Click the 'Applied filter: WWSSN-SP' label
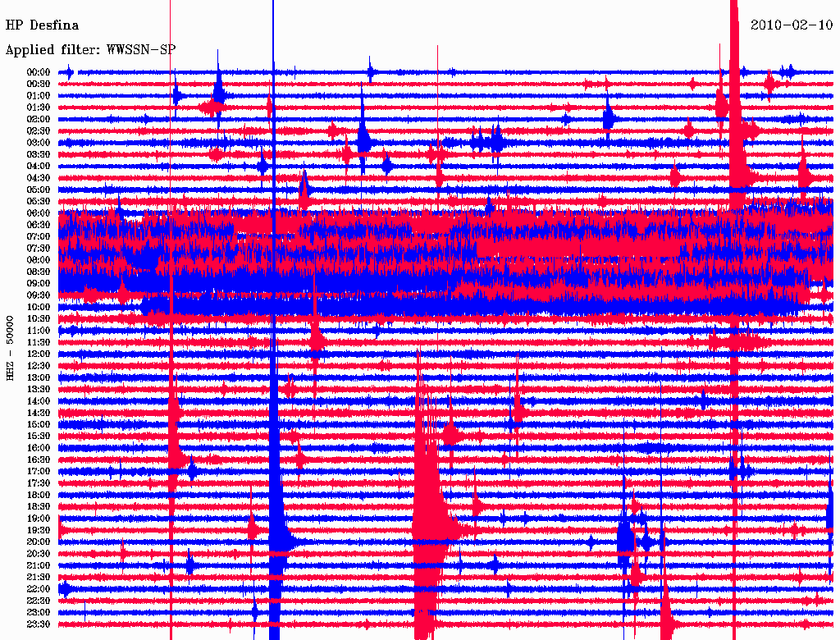This screenshot has width=840, height=640. coord(90,50)
